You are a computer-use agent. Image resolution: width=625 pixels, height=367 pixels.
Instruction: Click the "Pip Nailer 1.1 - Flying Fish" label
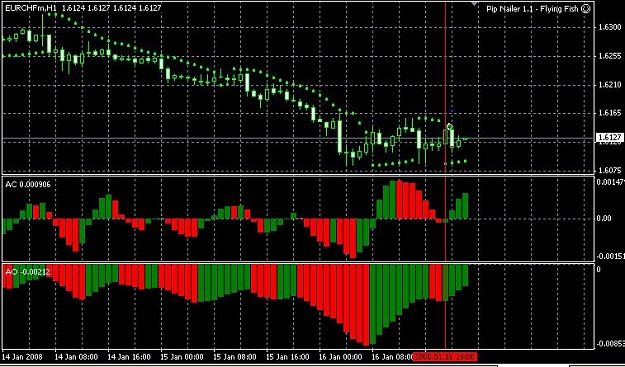click(533, 9)
